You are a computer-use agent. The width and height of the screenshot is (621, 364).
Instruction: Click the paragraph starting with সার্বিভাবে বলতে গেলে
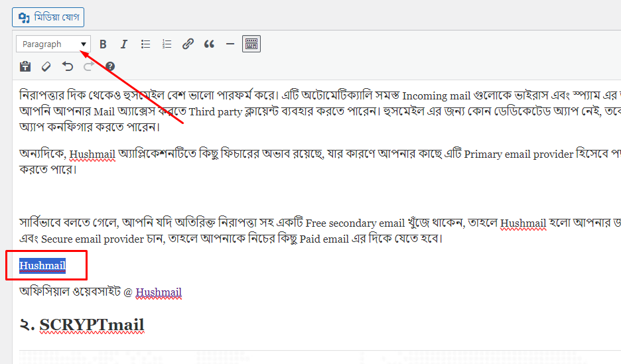click(x=320, y=231)
